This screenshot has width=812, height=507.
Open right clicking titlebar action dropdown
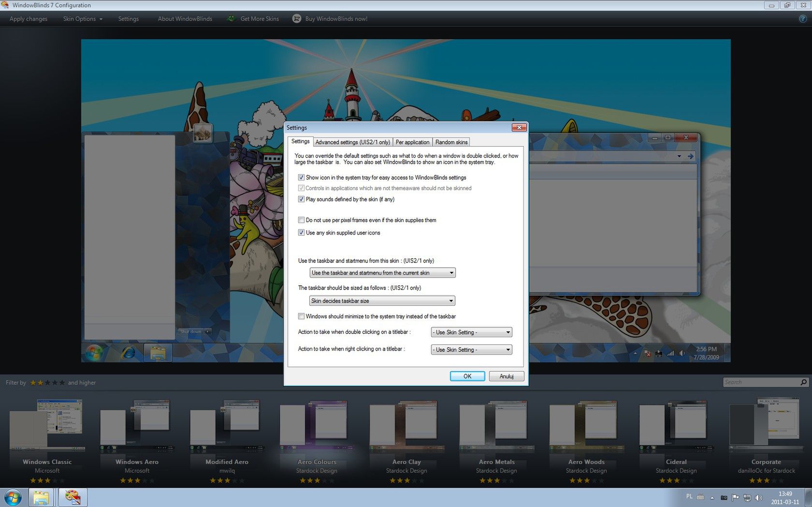[471, 350]
